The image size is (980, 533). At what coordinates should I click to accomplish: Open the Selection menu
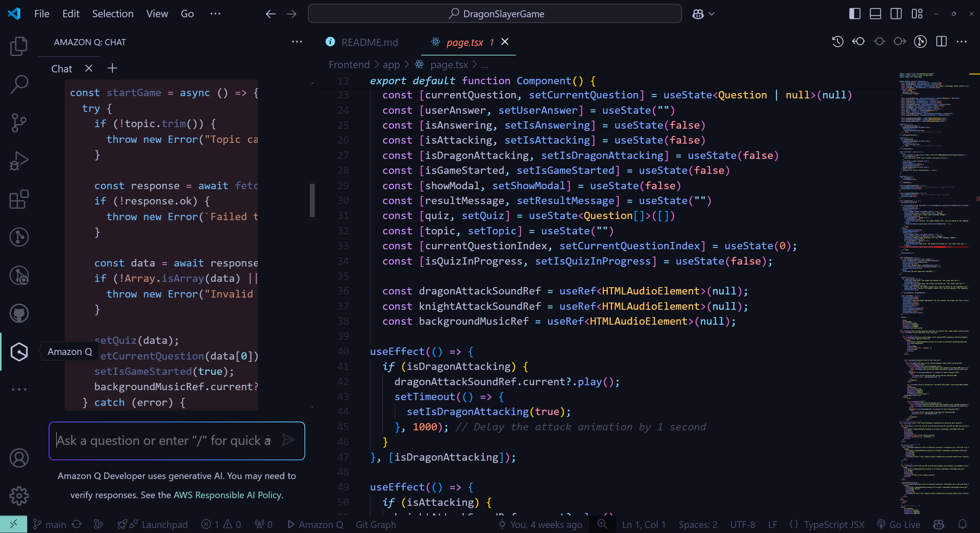click(x=113, y=14)
